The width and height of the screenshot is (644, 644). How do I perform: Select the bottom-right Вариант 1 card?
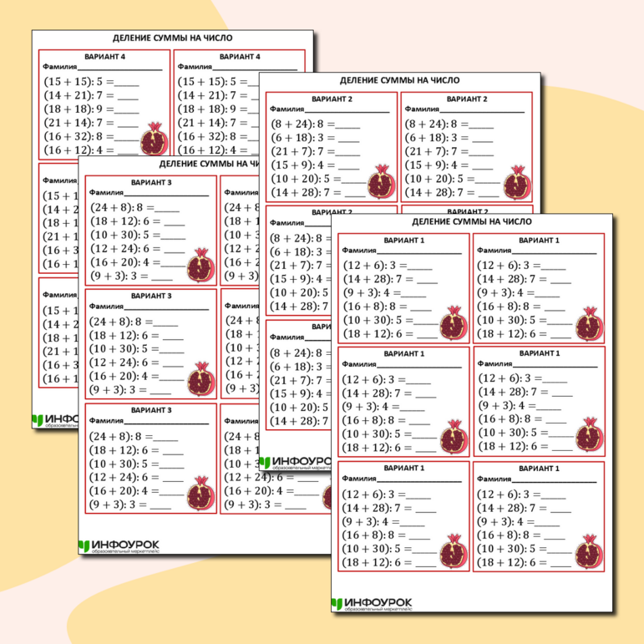coord(540,516)
